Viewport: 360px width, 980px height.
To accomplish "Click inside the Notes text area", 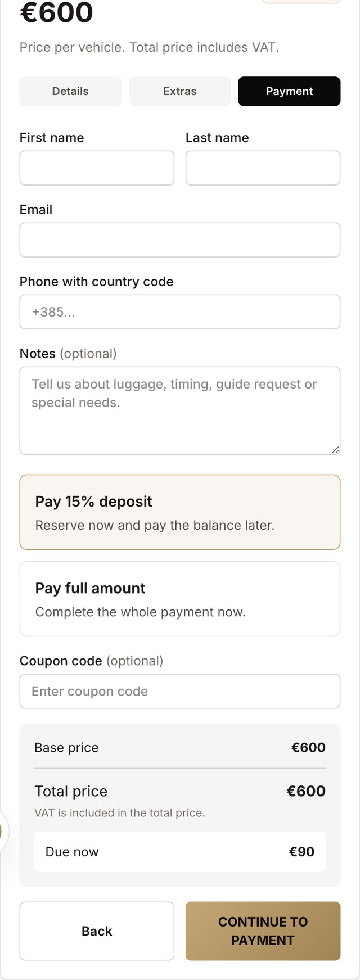I will click(x=180, y=410).
